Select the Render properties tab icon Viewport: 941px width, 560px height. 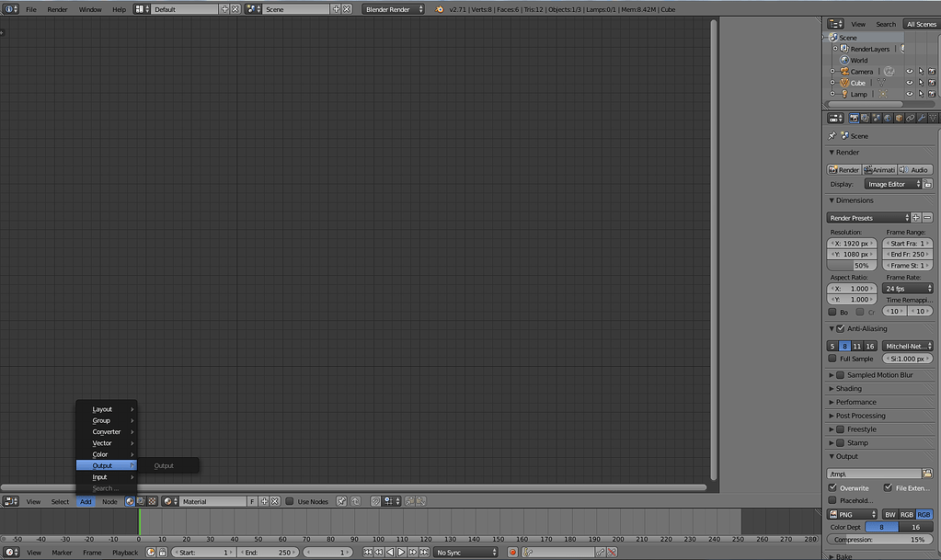(854, 119)
